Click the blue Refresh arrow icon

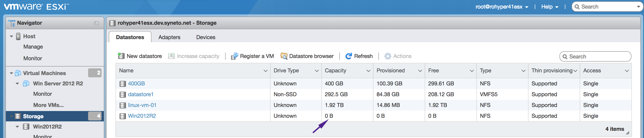coord(349,56)
